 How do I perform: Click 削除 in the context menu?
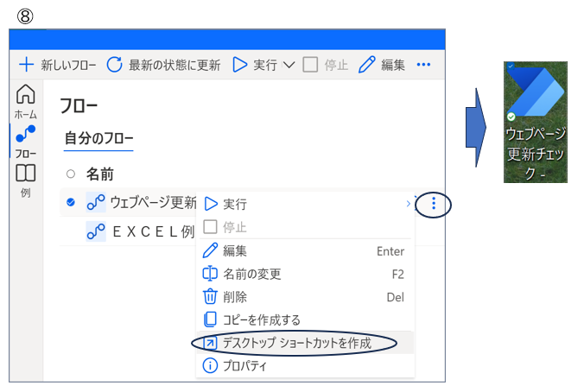(x=235, y=297)
